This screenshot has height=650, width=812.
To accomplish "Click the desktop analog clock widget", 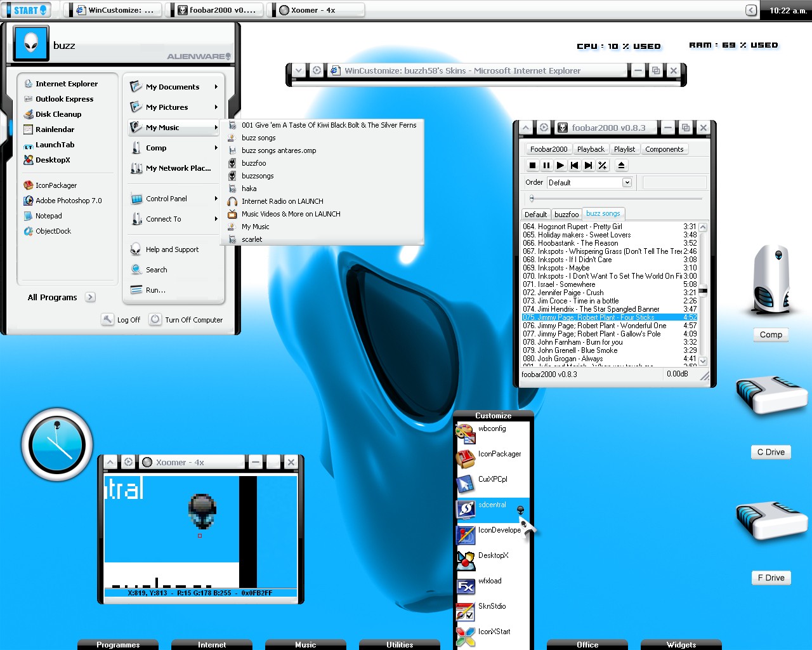I will coord(57,444).
